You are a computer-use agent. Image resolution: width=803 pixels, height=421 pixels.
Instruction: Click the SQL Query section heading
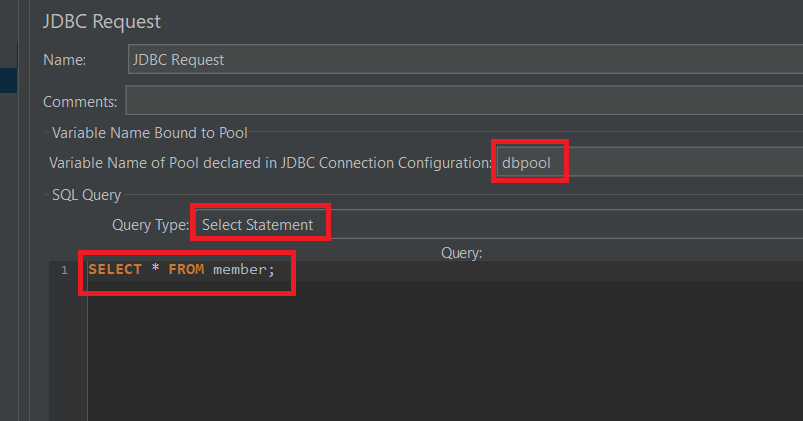click(x=87, y=195)
